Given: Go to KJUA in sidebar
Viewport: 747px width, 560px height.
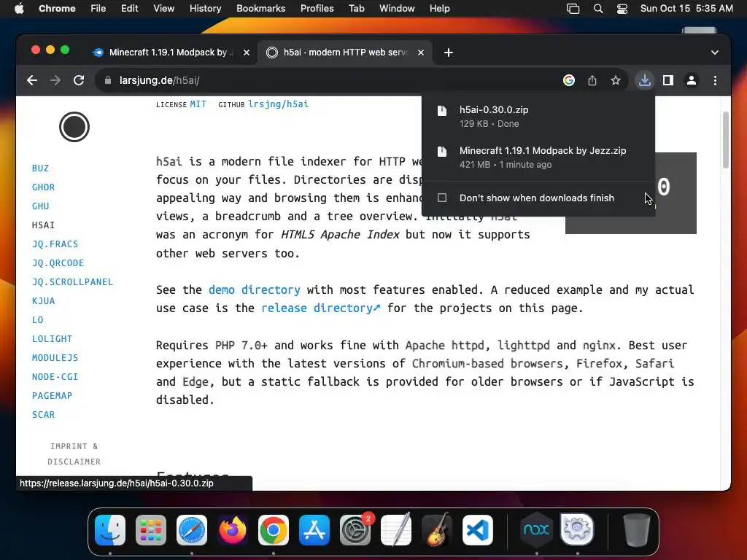Looking at the screenshot, I should [x=43, y=301].
